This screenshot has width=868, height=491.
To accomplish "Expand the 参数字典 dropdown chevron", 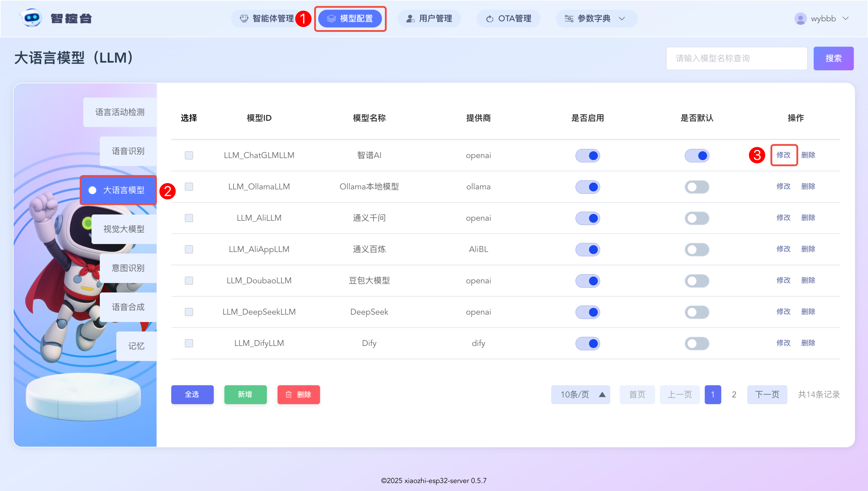I will (x=622, y=19).
